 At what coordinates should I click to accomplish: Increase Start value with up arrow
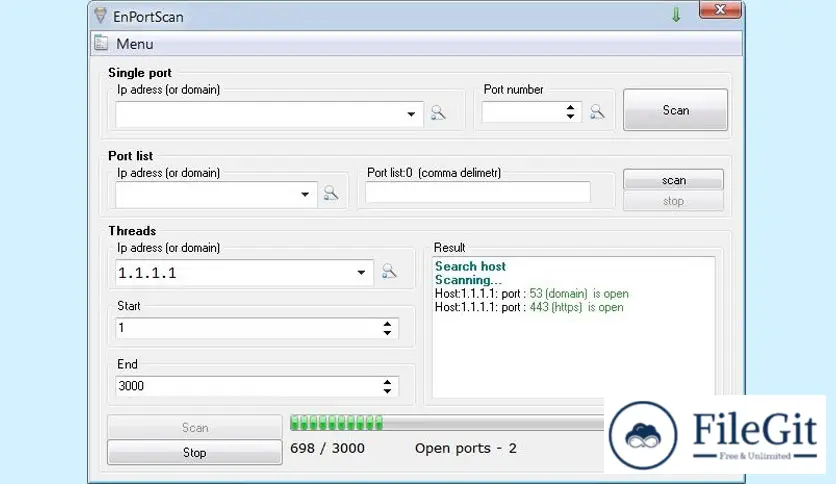pos(388,324)
